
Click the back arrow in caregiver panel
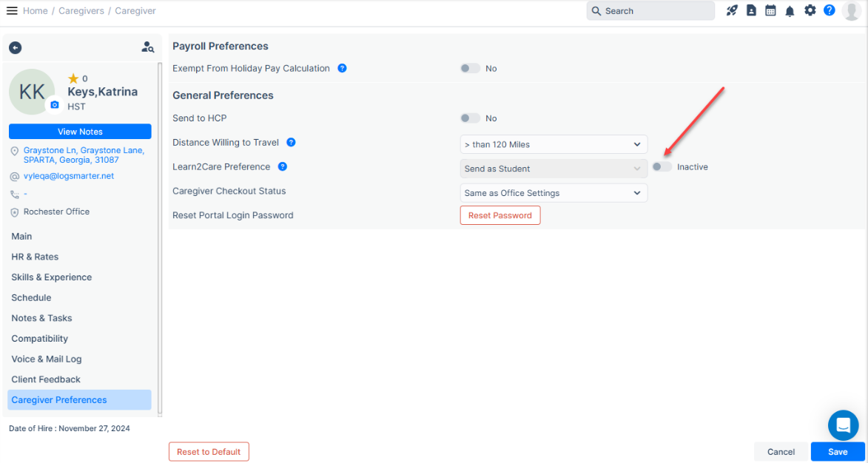point(15,47)
